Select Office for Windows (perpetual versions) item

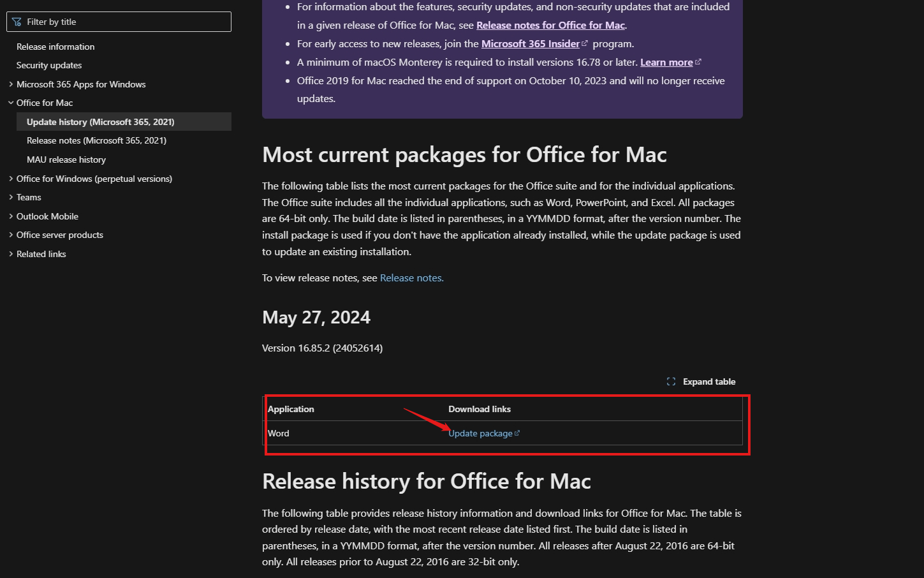pos(94,179)
